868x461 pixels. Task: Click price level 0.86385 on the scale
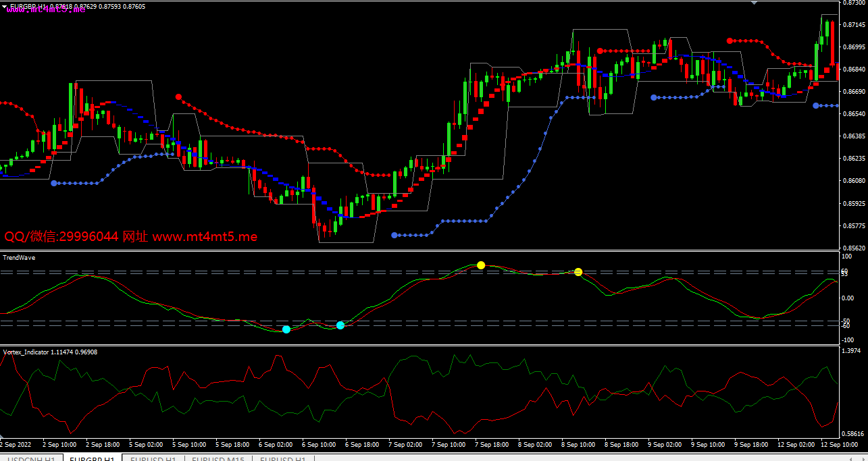click(x=854, y=136)
